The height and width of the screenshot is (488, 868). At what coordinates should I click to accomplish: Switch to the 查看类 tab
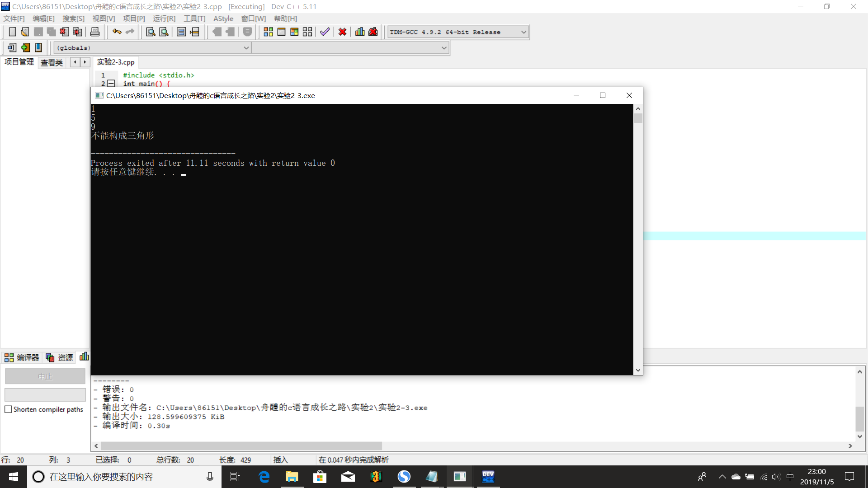[x=52, y=62]
